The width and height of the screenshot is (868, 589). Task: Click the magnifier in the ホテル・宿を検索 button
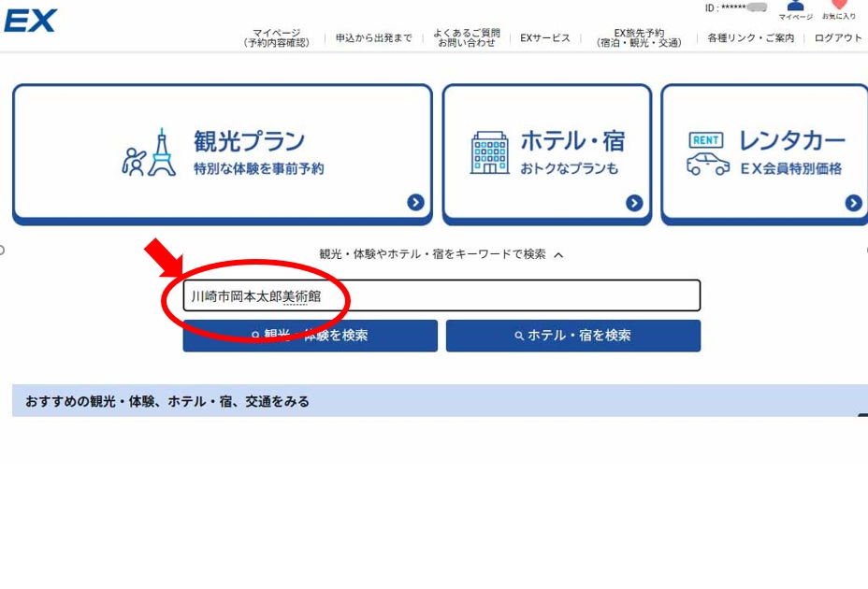519,336
